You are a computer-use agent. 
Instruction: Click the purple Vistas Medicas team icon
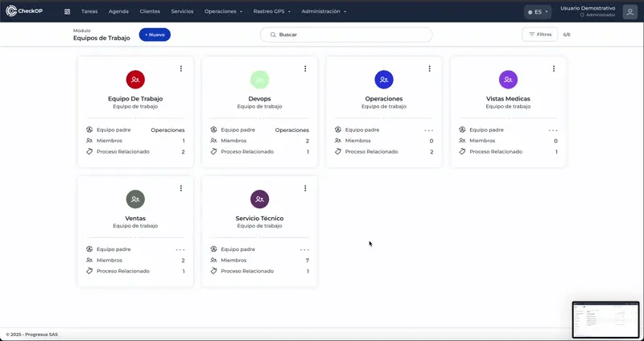(x=508, y=79)
